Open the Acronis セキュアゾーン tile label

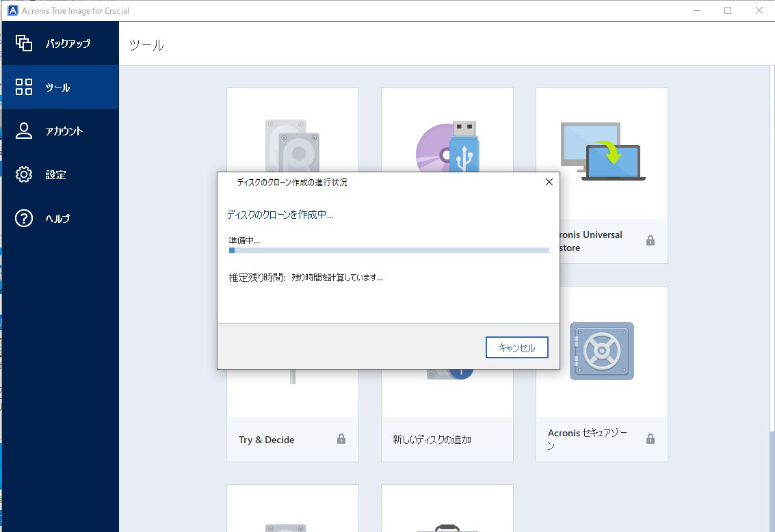click(x=588, y=438)
